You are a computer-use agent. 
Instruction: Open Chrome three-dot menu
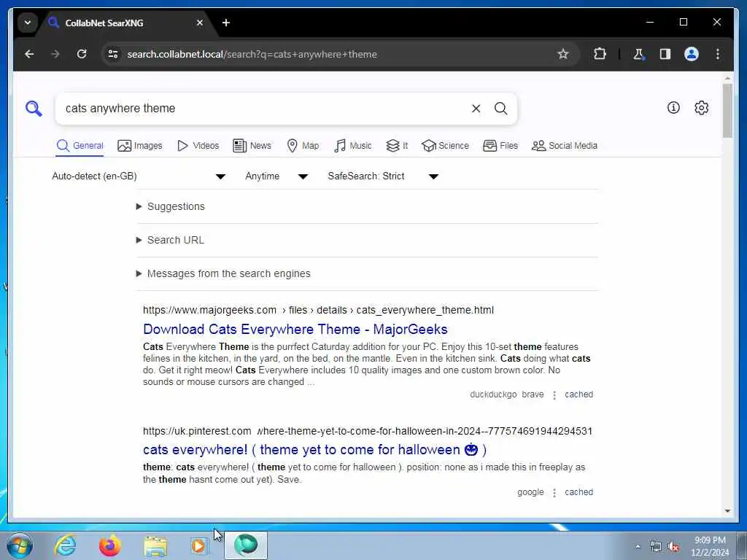(718, 54)
